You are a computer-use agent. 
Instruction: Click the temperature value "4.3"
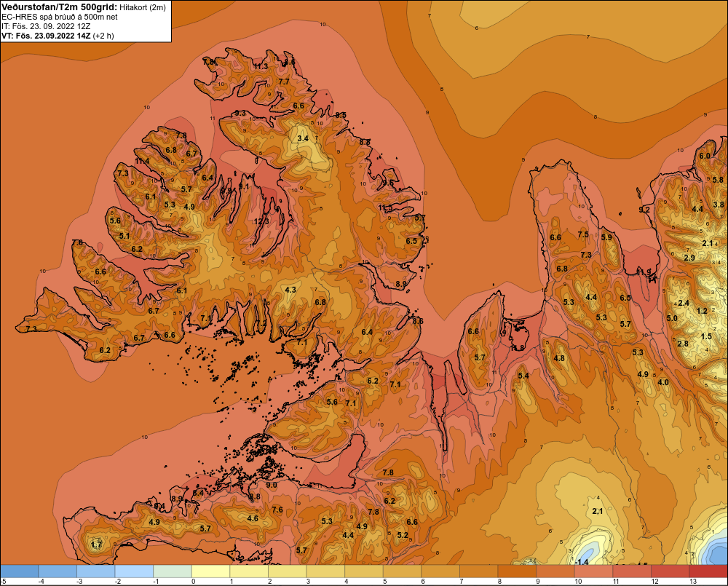[290, 290]
